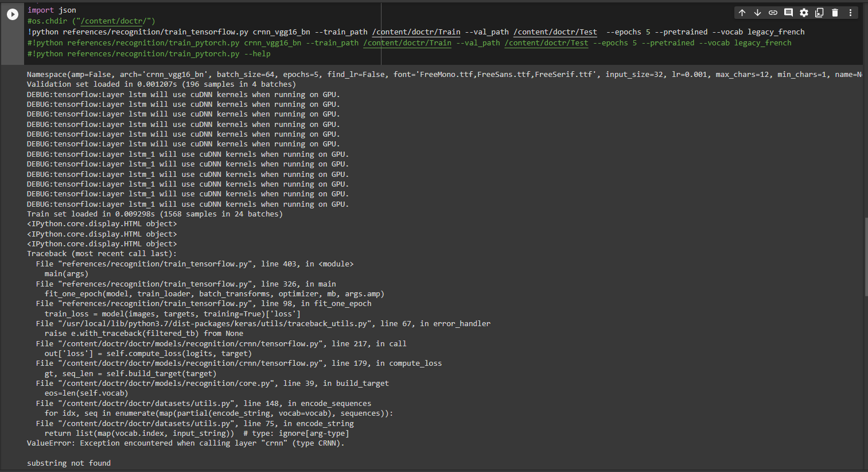Viewport: 868px width, 472px height.
Task: Select the commented os.chdir line
Action: 92,21
